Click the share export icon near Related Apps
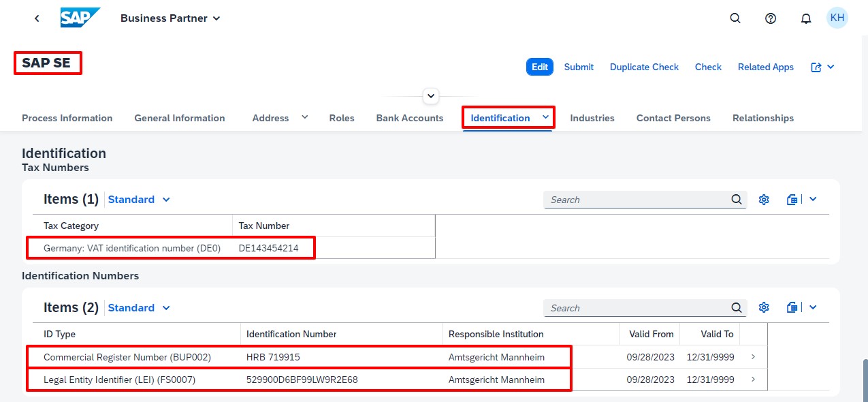The image size is (868, 402). pyautogui.click(x=817, y=67)
